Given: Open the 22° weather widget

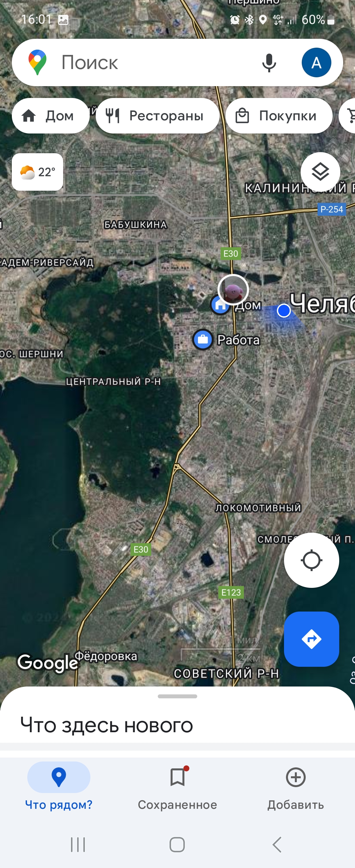Looking at the screenshot, I should coord(37,172).
